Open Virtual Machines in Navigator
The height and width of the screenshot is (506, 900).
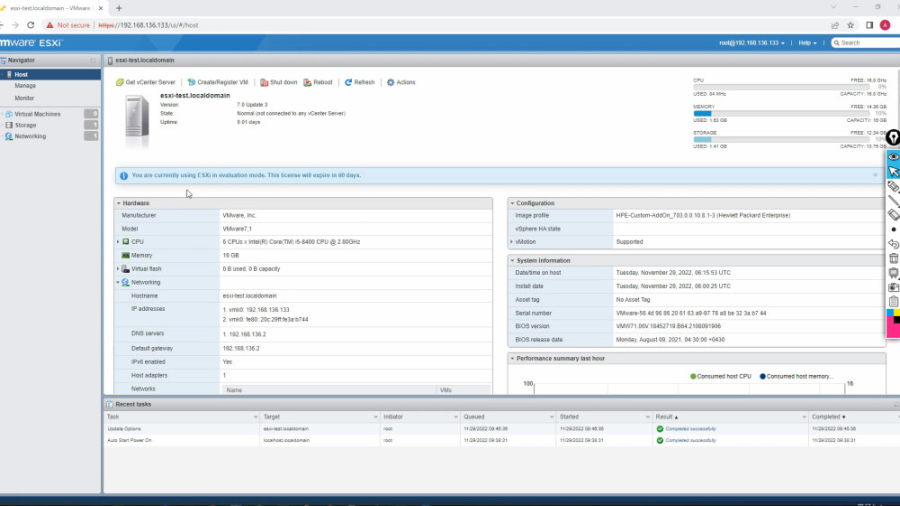tap(37, 114)
